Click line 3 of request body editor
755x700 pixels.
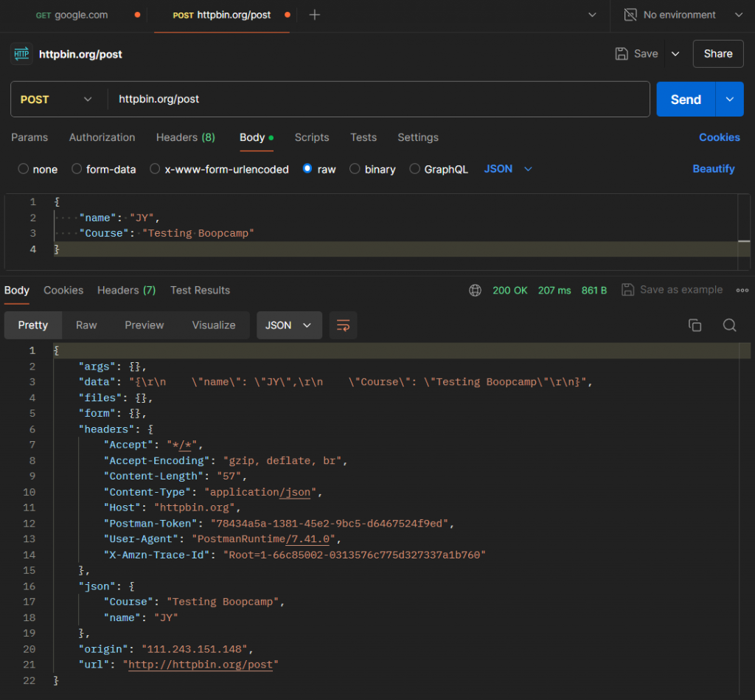(395, 234)
